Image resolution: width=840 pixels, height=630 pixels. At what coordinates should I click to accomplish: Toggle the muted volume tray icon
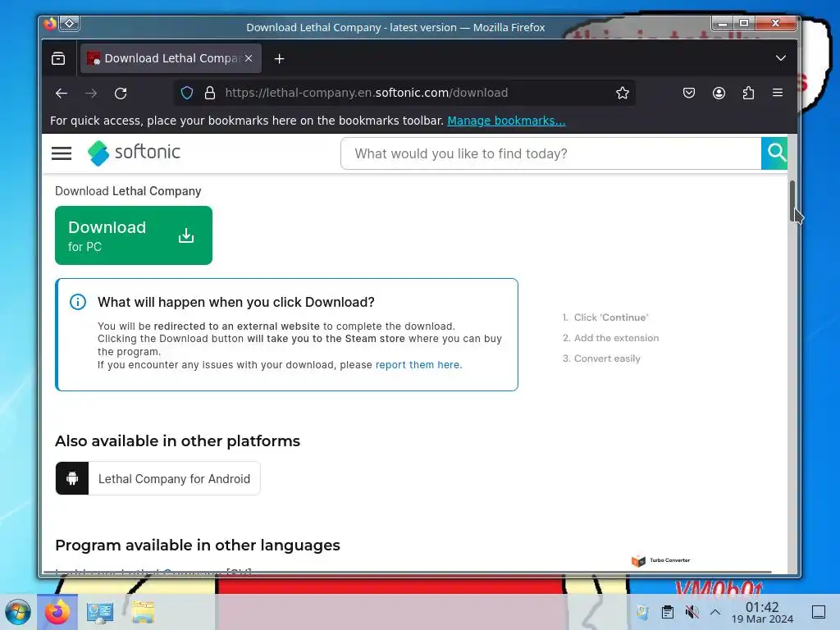coord(692,612)
